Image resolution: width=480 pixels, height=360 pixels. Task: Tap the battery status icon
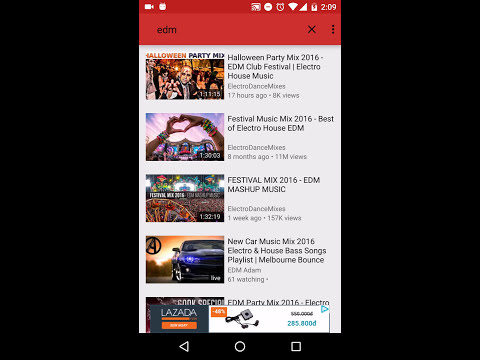[x=314, y=7]
